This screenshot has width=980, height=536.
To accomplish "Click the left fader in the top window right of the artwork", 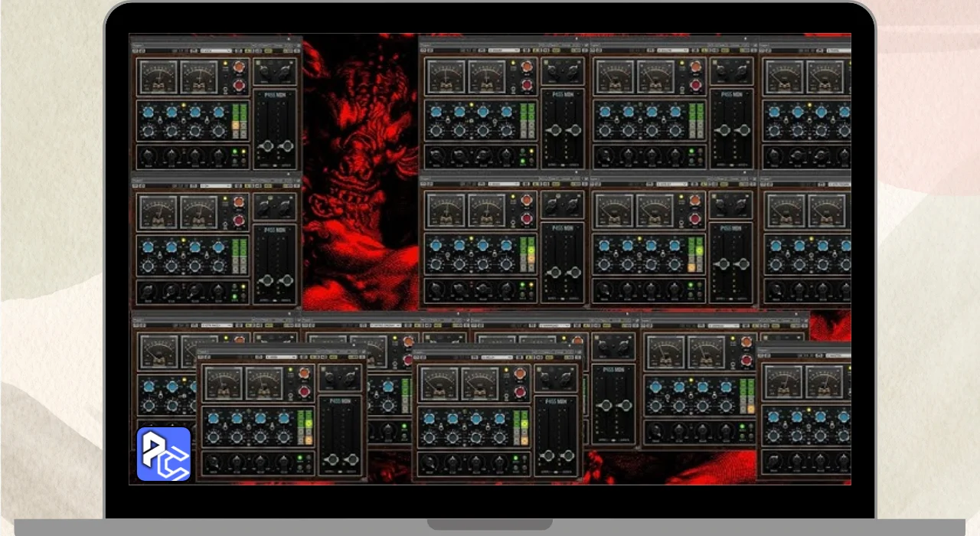I will coord(554,130).
